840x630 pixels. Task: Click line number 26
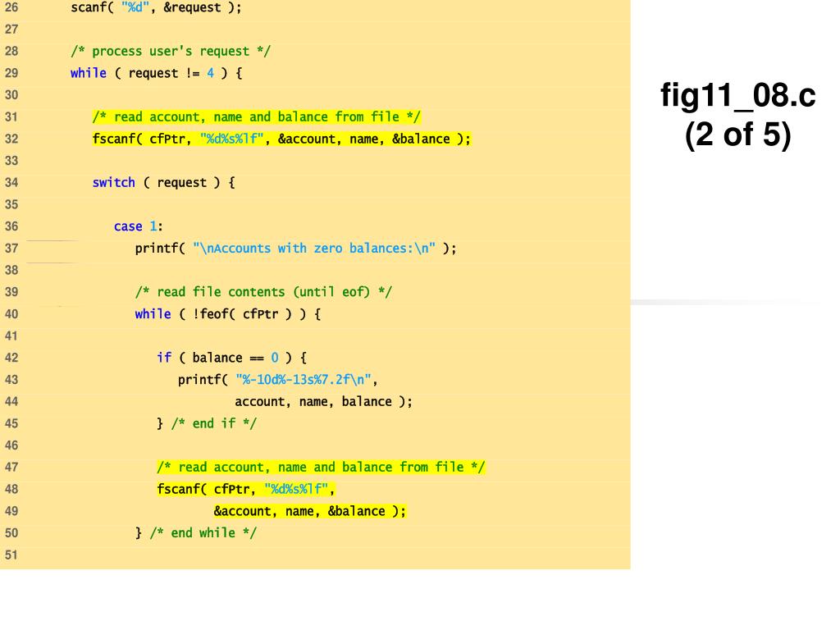11,7
